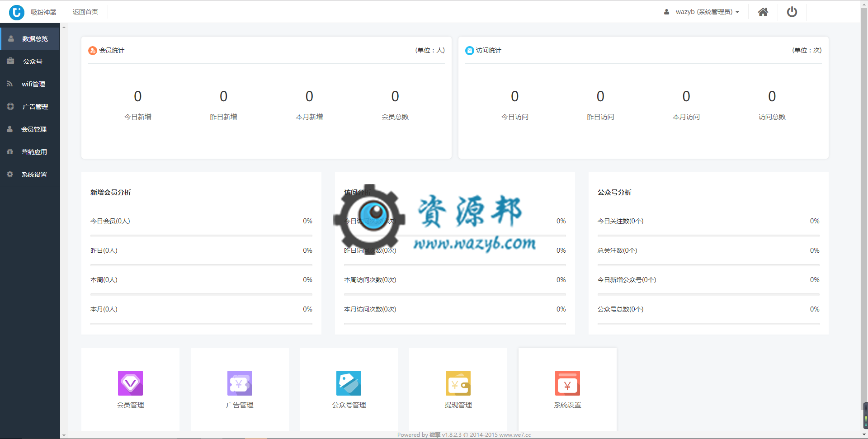The height and width of the screenshot is (439, 868).
Task: Click the 提现管理 shortcut card label
Action: (458, 405)
